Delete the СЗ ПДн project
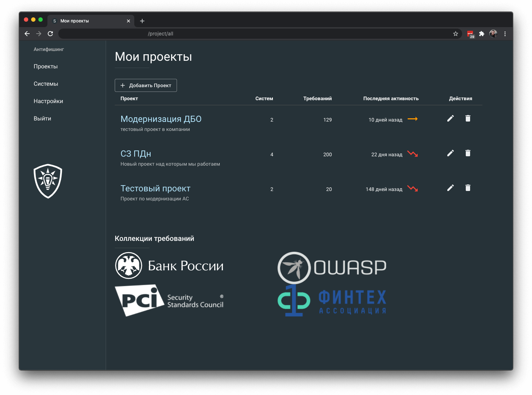 click(x=468, y=153)
